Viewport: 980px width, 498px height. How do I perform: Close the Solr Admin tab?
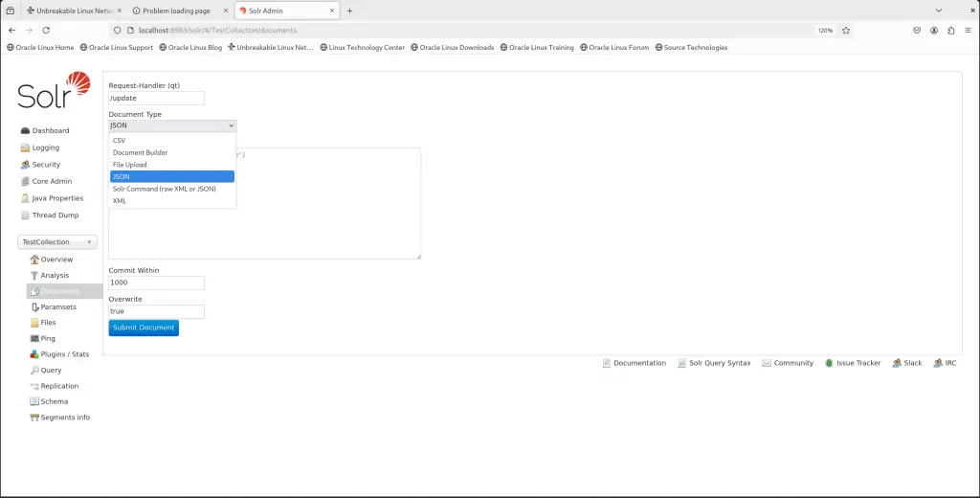332,11
